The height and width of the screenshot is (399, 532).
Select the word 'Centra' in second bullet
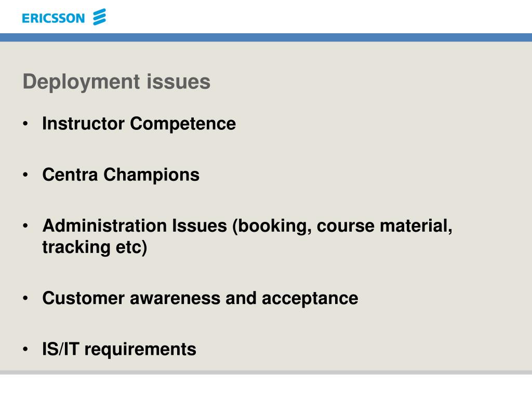70,175
